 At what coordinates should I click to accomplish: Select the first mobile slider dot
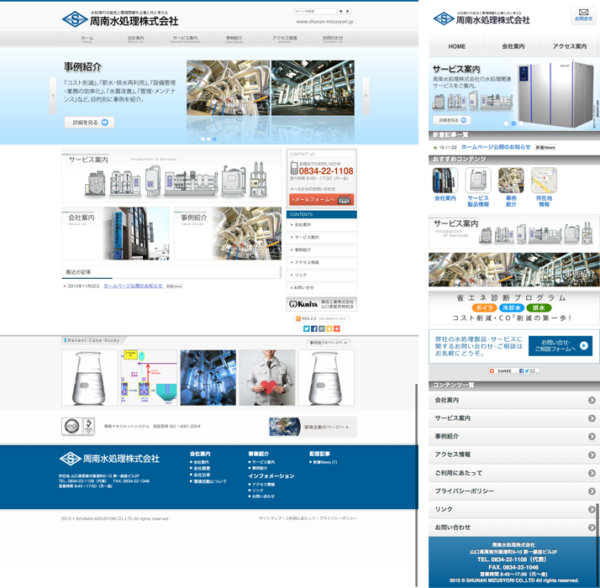(506, 124)
